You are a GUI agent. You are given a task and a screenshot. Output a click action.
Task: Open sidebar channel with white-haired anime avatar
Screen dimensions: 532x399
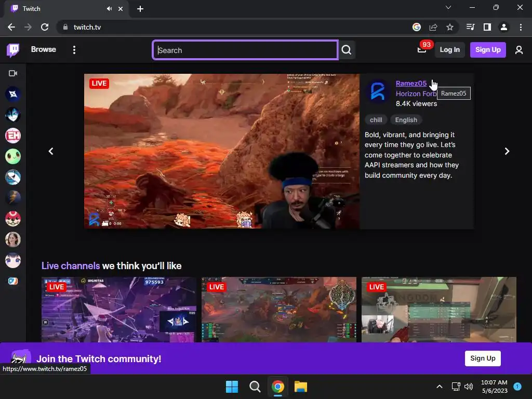(13, 261)
